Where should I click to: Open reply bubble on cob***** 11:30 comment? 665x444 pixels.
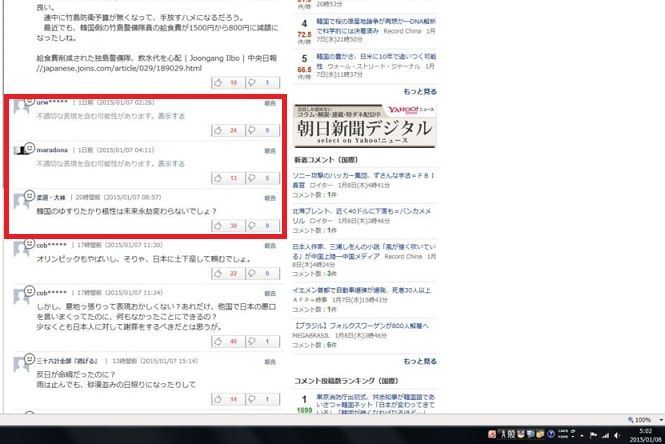coord(263,274)
